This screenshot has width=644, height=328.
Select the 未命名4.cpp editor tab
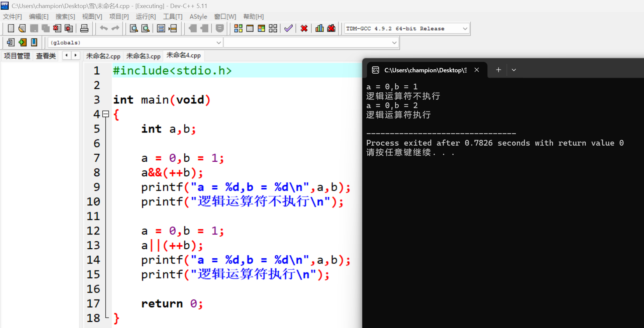click(x=183, y=55)
